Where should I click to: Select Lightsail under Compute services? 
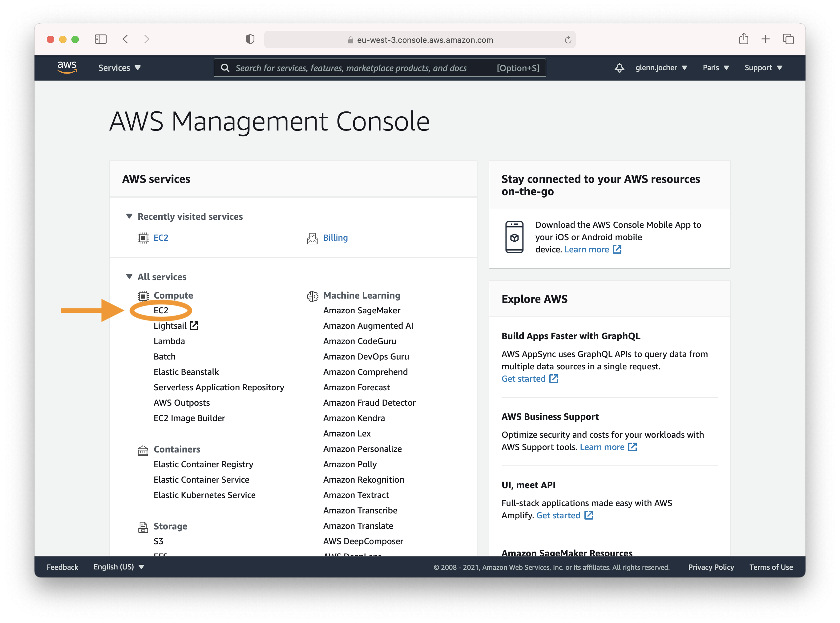169,325
